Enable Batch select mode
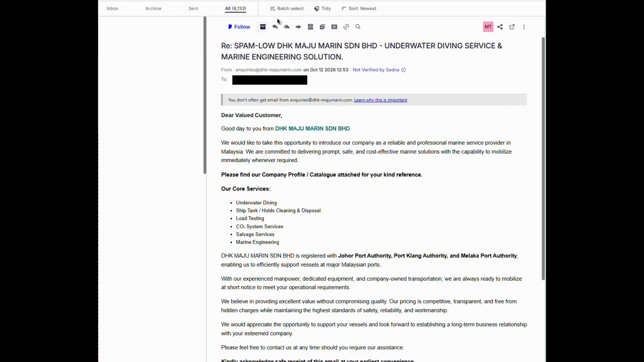This screenshot has height=362, width=644. pyautogui.click(x=287, y=8)
